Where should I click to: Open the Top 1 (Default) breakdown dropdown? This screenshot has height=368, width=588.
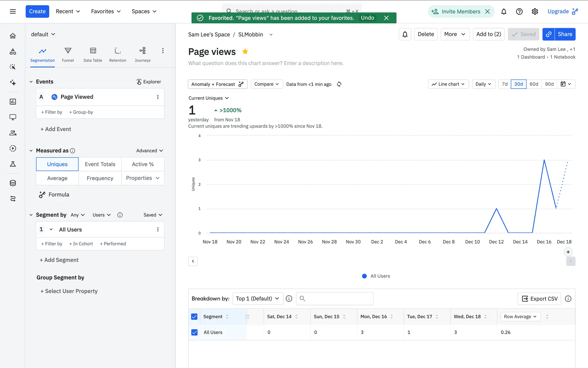pyautogui.click(x=258, y=298)
